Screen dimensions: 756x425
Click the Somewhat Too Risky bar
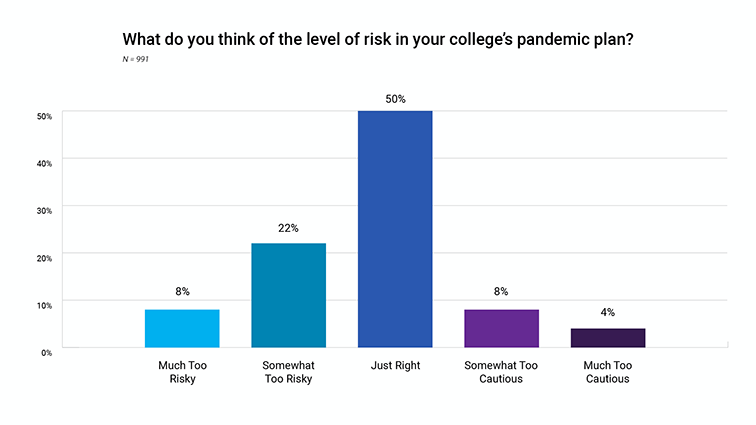pyautogui.click(x=289, y=295)
